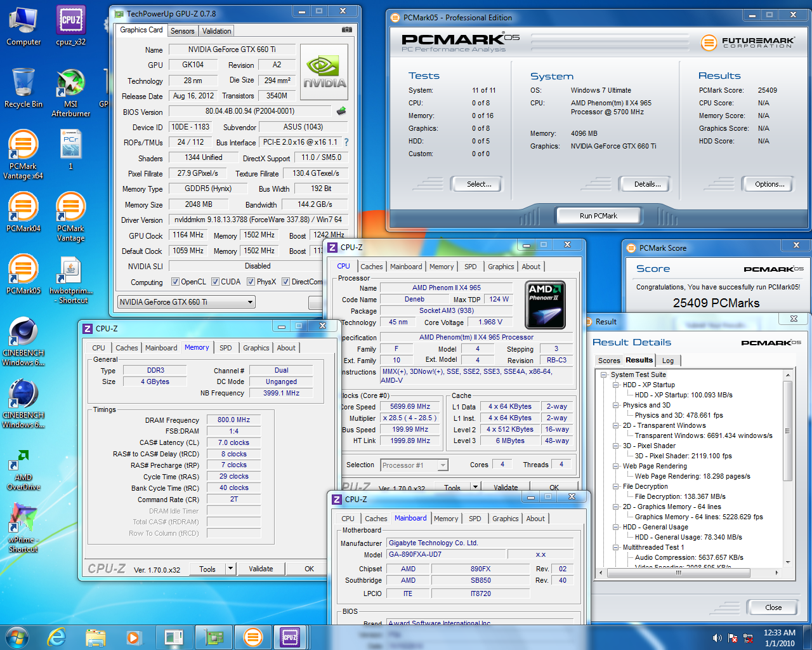The image size is (812, 650).
Task: Select the Recycle Bin icon
Action: pyautogui.click(x=23, y=88)
